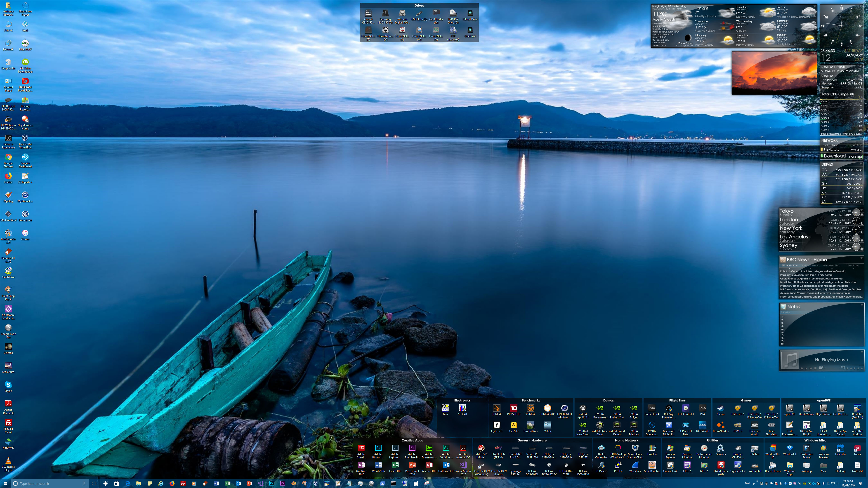This screenshot has width=868, height=488.
Task: Click the volume speaker icon in tray
Action: coord(837,484)
